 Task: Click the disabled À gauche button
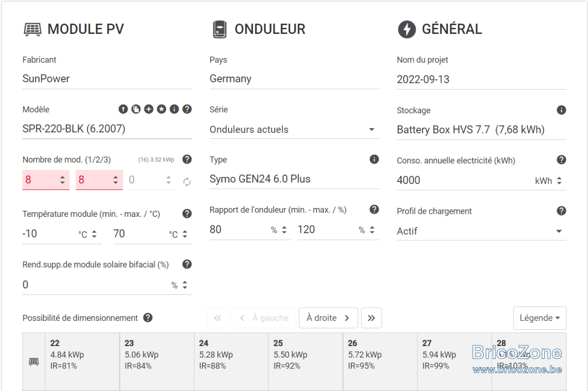click(x=263, y=318)
